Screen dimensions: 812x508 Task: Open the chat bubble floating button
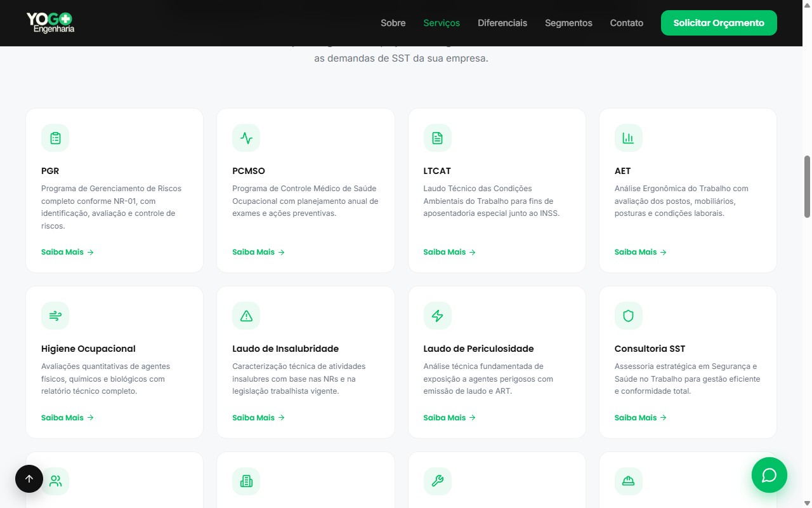(x=769, y=475)
